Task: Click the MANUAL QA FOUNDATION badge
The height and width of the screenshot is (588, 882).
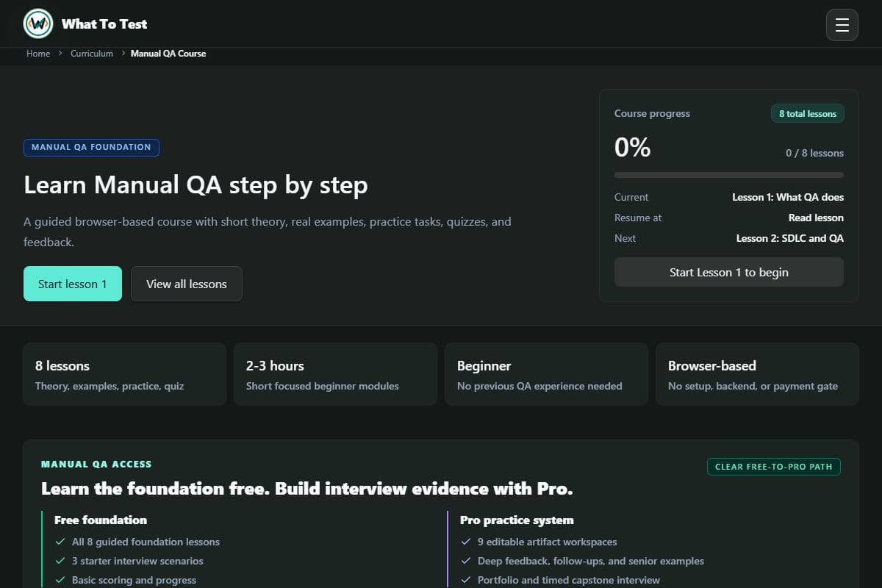Action: pos(91,147)
